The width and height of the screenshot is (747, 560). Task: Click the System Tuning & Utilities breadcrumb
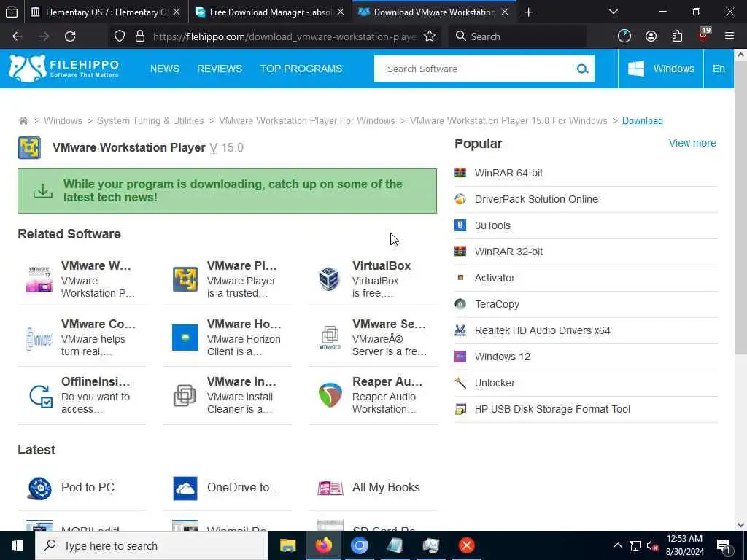tap(150, 120)
